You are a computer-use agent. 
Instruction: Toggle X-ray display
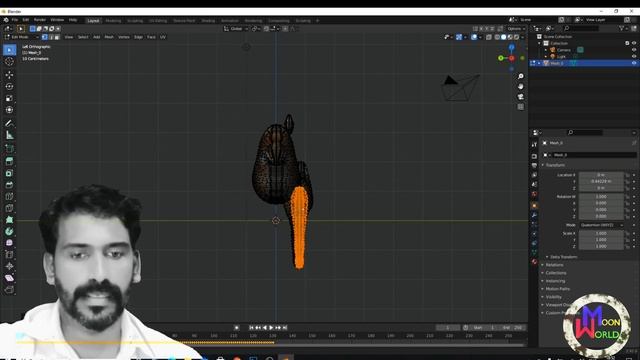coord(489,37)
